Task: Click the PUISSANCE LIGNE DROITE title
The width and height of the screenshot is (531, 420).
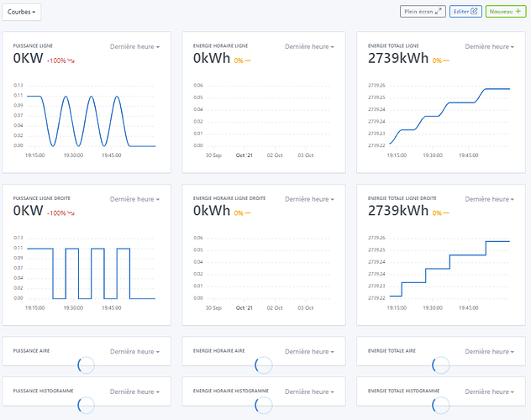Action: [42, 198]
